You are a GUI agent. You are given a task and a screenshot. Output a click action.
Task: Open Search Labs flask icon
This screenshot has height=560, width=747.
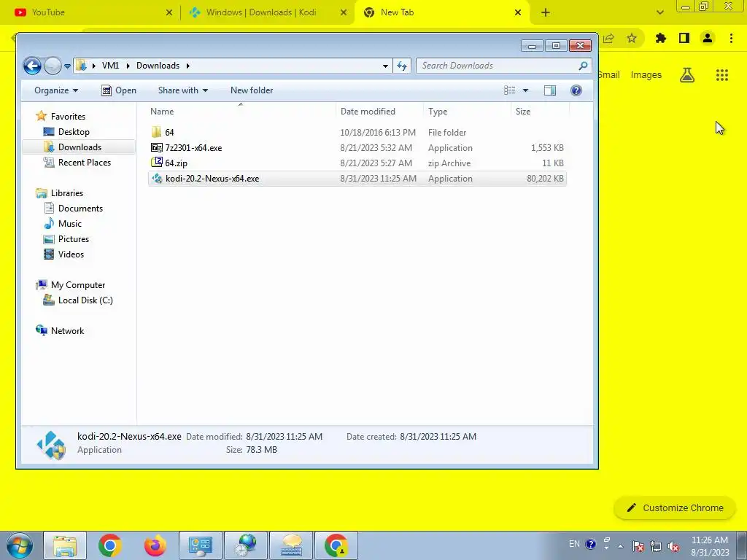pyautogui.click(x=687, y=75)
